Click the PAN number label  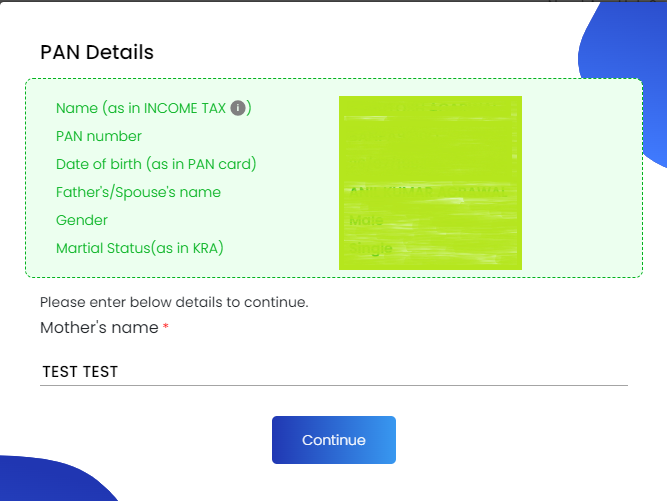[99, 136]
